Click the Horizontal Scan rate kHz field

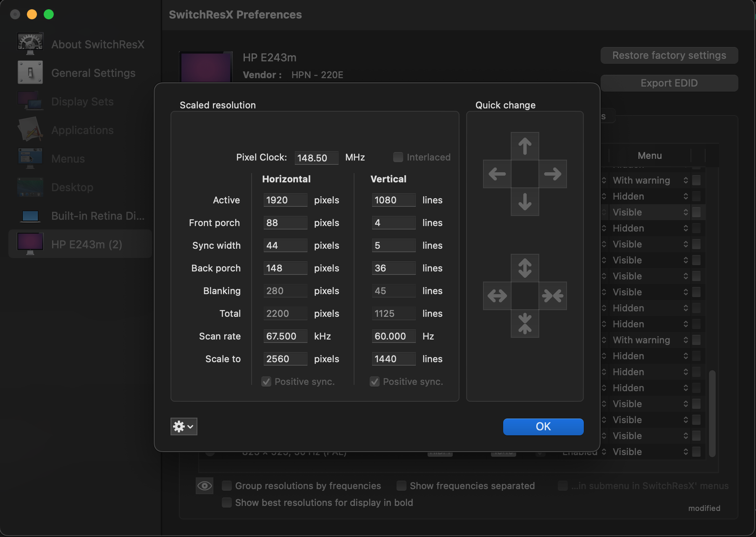285,336
